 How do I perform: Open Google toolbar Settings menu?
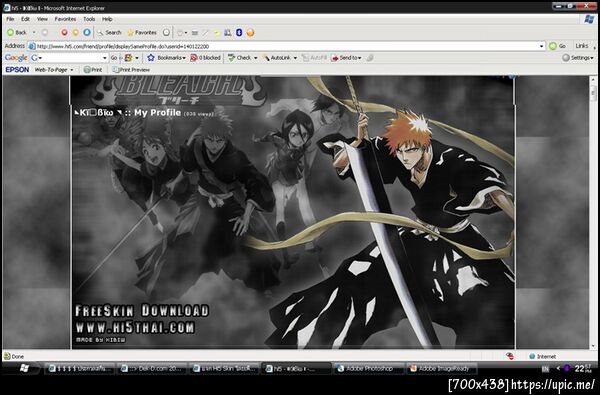(x=578, y=58)
